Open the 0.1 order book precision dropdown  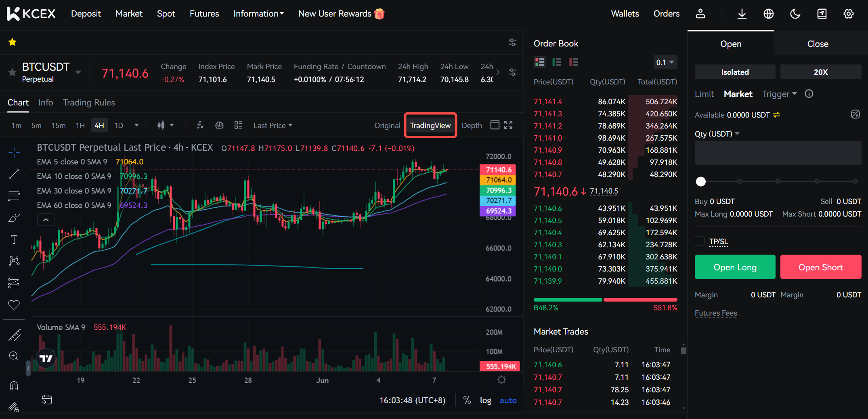pyautogui.click(x=665, y=62)
